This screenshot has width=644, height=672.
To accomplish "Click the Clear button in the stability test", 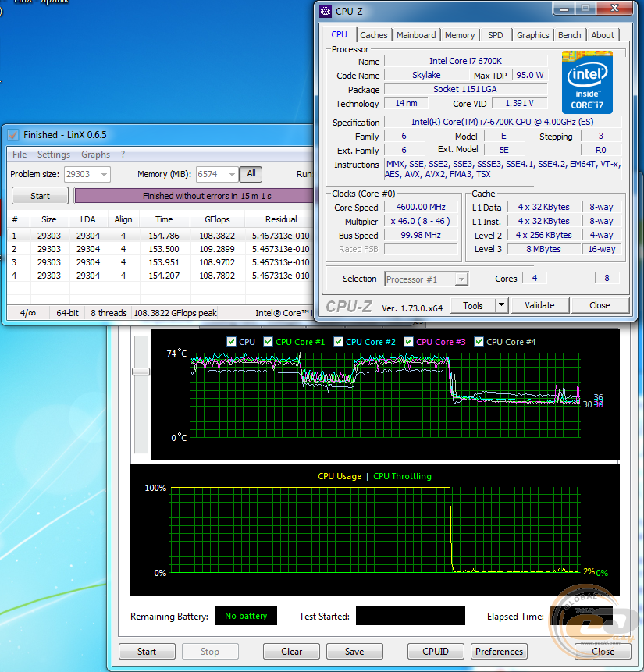I will [x=292, y=652].
